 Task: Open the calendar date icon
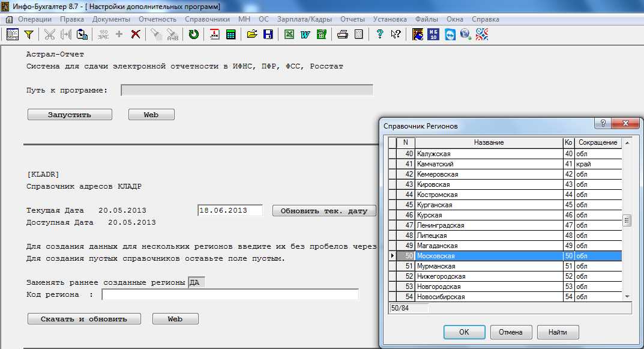(x=214, y=34)
